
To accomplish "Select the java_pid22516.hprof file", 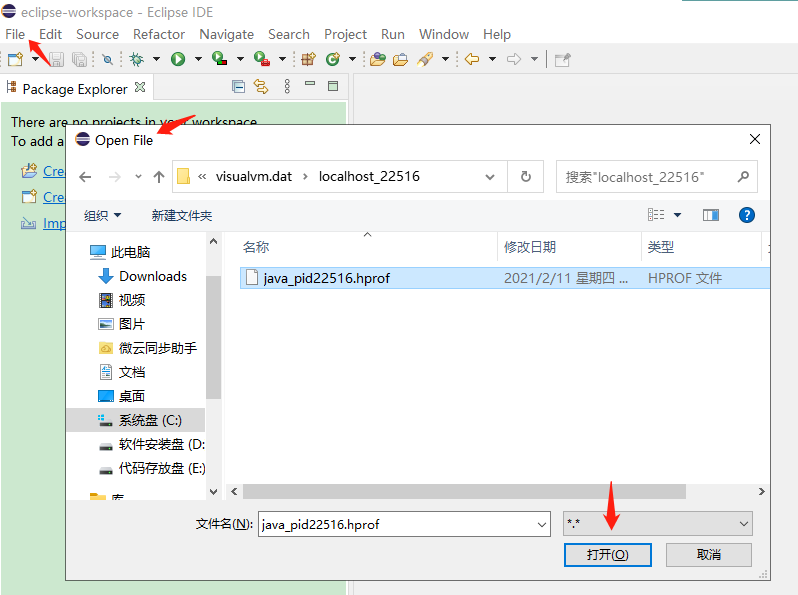I will pyautogui.click(x=504, y=278).
